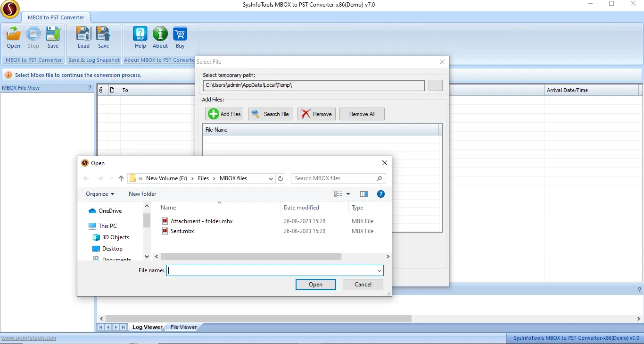Click Save in the Save & Log Snapshot group
The image size is (644, 344).
(103, 37)
